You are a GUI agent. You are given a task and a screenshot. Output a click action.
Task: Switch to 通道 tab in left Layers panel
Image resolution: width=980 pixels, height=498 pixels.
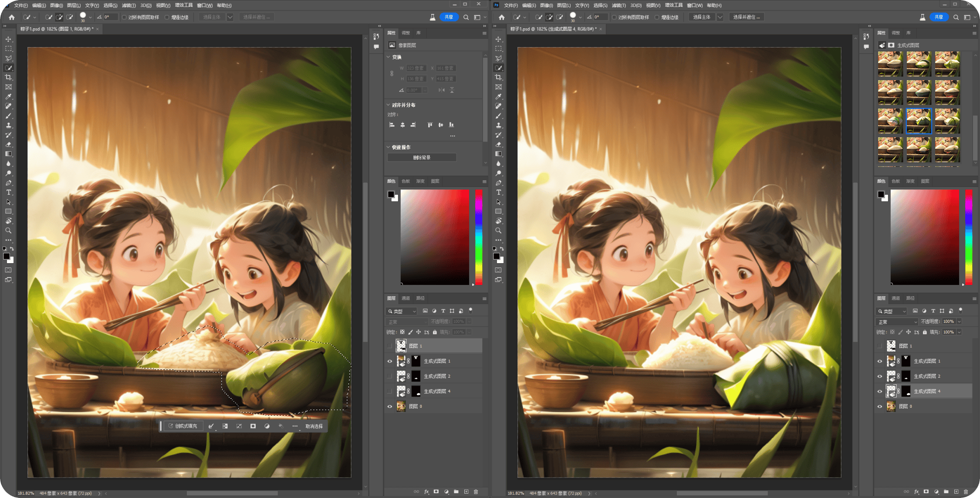pyautogui.click(x=406, y=298)
